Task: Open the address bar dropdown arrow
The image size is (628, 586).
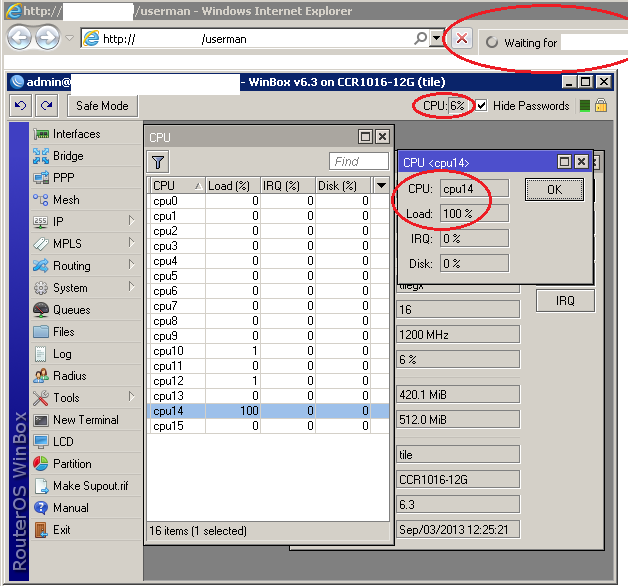Action: pos(436,38)
